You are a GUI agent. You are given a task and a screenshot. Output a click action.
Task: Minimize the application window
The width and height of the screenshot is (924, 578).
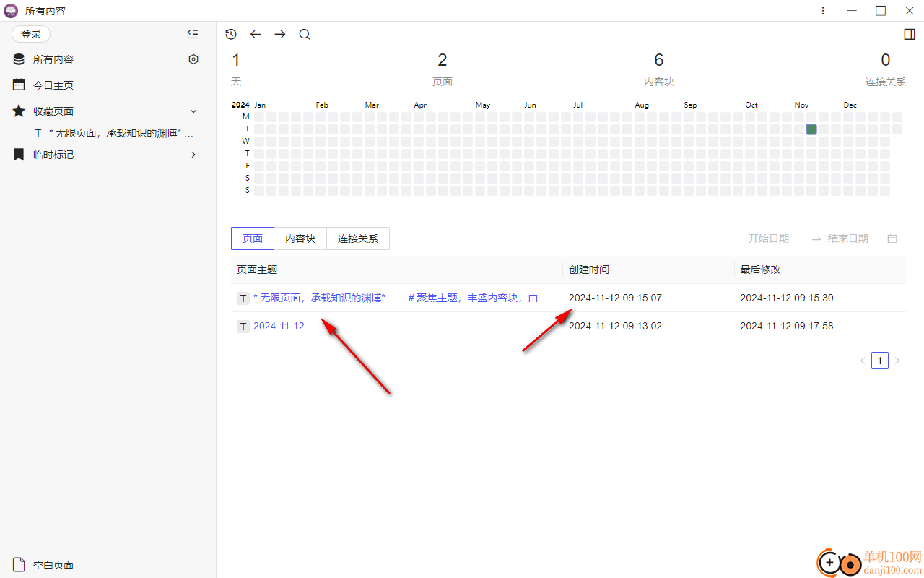pos(853,11)
